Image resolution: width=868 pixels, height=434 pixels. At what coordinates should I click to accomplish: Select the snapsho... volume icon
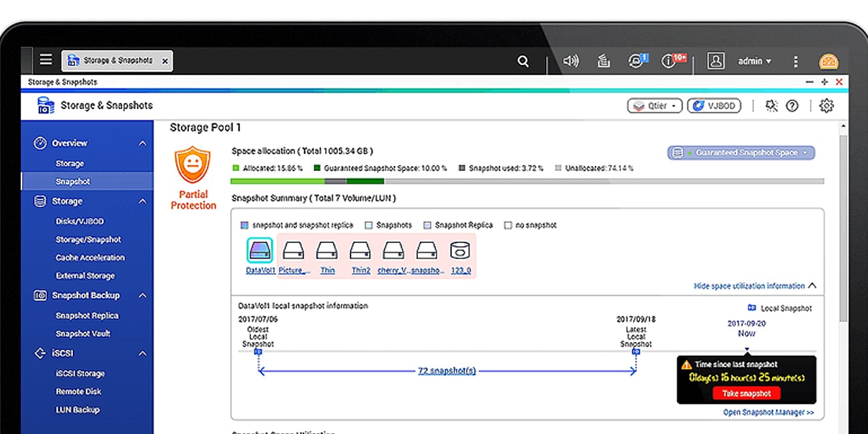tap(426, 251)
